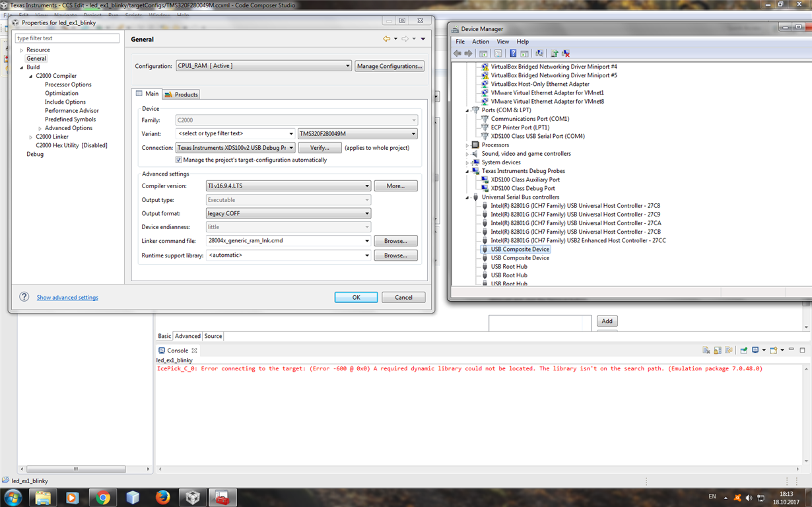This screenshot has height=507, width=812.
Task: Toggle manage target-configuration automatically checkbox
Action: coord(178,160)
